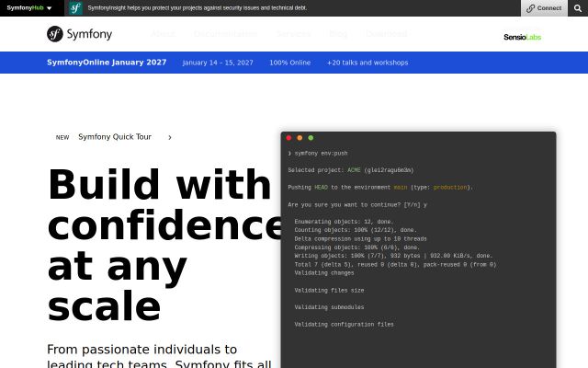Open the SymfonyHub dropdown menu
Viewport: 588px width, 368px height.
(x=29, y=8)
